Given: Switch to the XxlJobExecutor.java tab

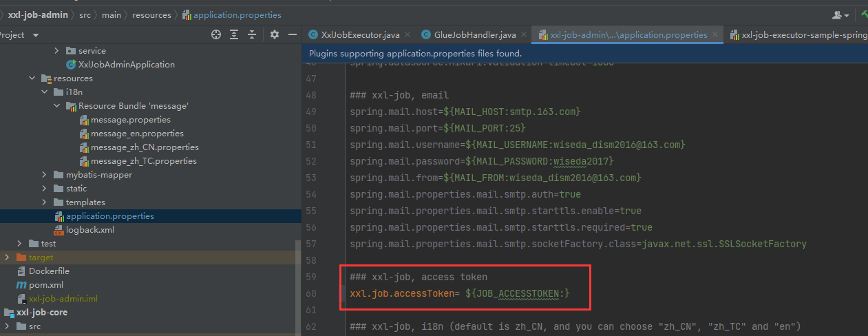Looking at the screenshot, I should coord(360,35).
